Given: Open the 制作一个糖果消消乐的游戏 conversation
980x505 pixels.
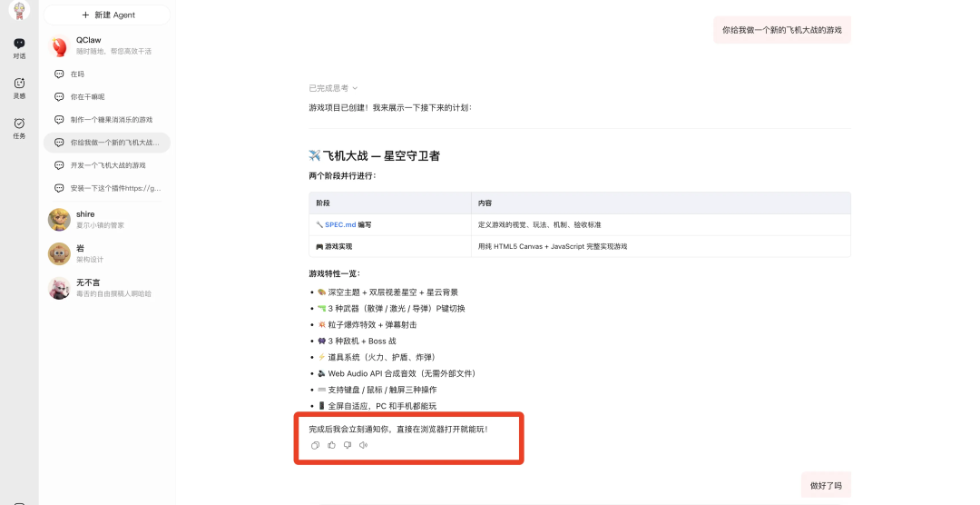Looking at the screenshot, I should pyautogui.click(x=107, y=120).
